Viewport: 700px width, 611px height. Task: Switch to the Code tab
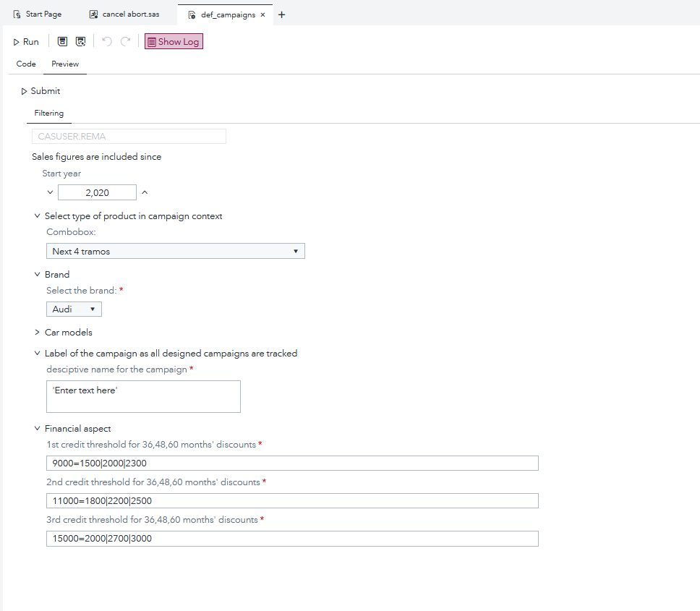[x=26, y=64]
